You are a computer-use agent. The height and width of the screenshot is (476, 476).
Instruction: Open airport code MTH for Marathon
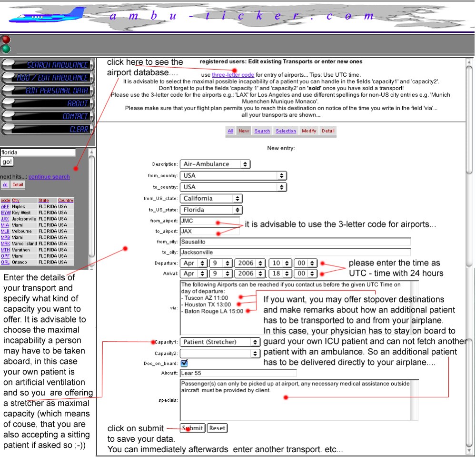click(x=5, y=250)
